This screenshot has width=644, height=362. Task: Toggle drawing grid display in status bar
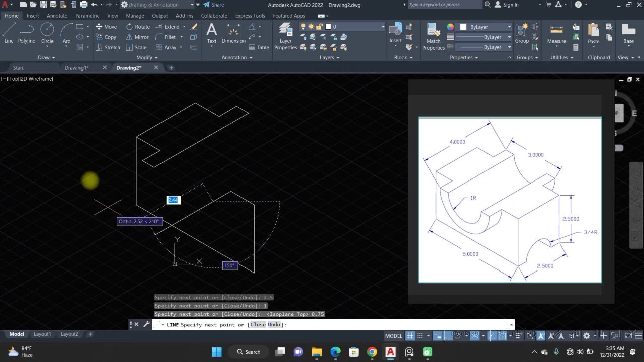coord(410,336)
